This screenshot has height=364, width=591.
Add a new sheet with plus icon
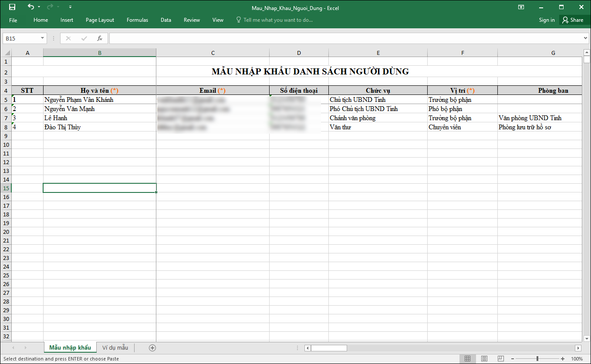click(152, 347)
